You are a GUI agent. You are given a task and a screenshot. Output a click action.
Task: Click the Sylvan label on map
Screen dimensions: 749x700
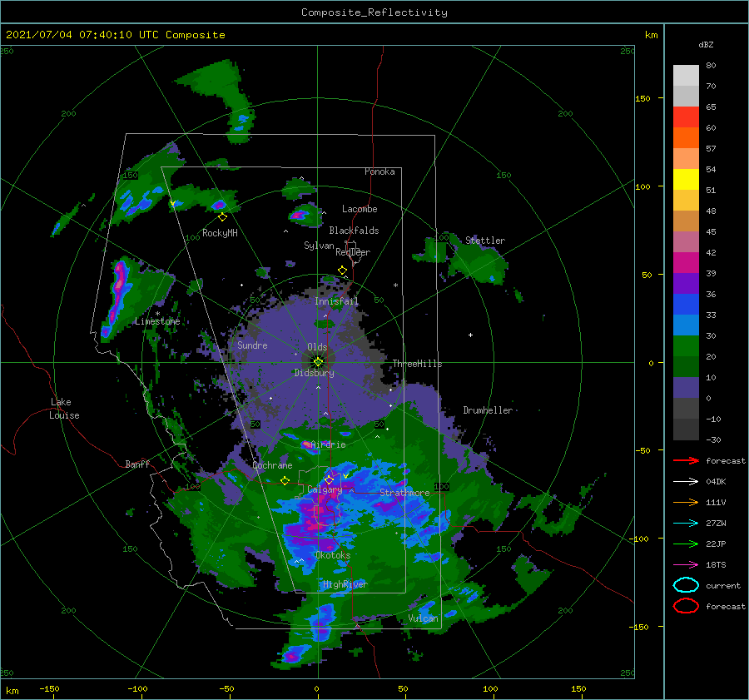319,246
